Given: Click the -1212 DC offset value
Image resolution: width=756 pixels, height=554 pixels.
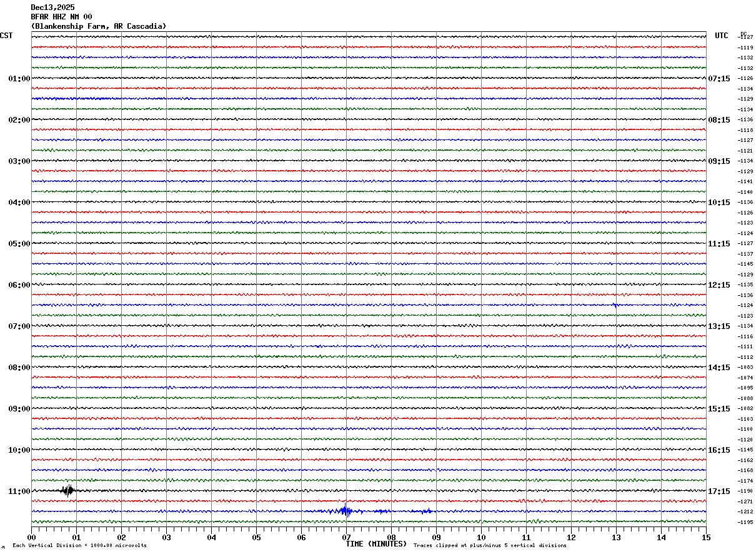Looking at the screenshot, I should coord(745,511).
